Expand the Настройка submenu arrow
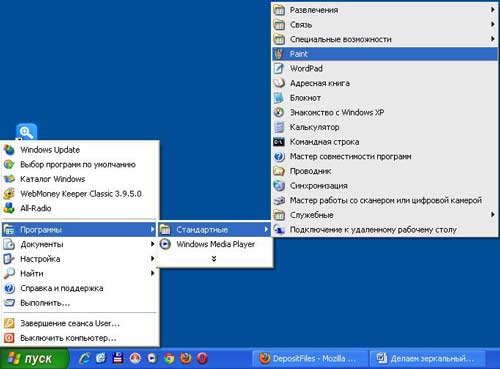500x369 pixels. (152, 259)
